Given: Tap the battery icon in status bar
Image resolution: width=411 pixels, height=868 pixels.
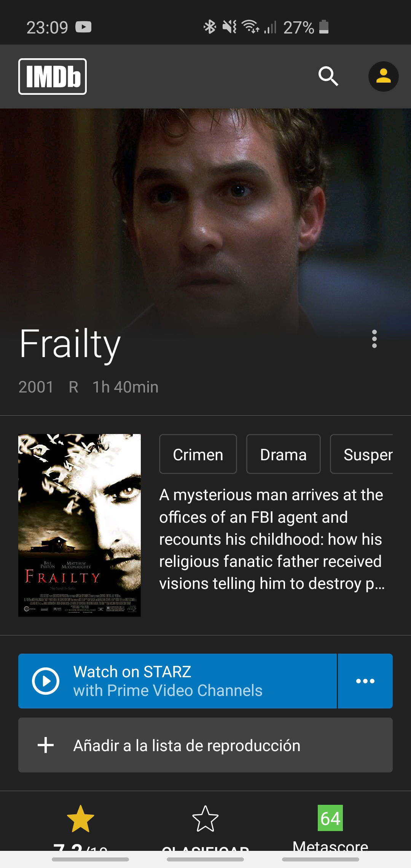Looking at the screenshot, I should (323, 27).
